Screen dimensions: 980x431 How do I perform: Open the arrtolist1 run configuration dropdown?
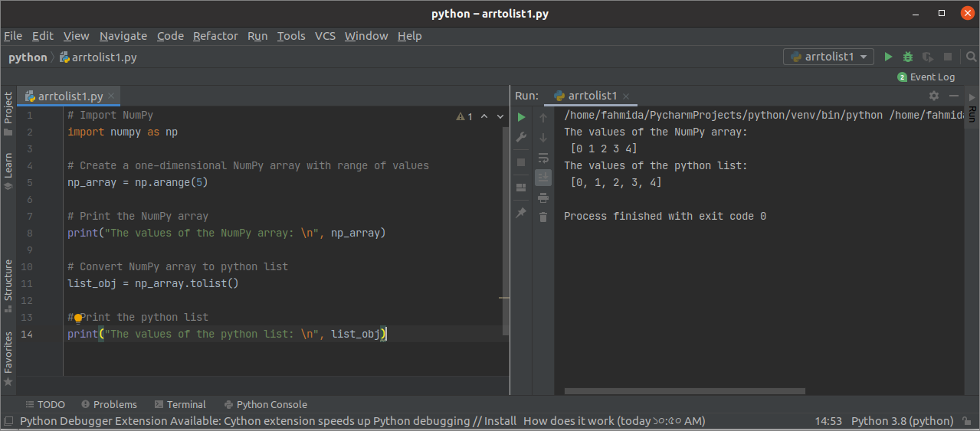(828, 57)
